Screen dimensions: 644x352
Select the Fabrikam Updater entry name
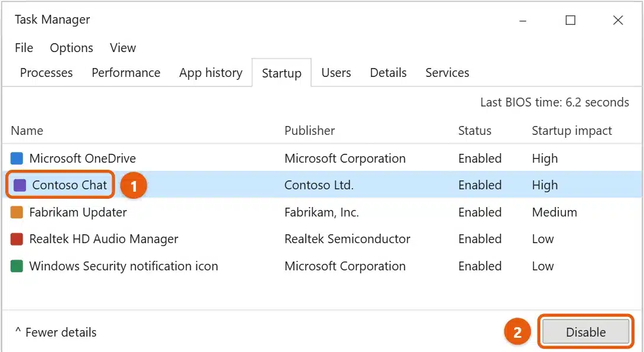tap(78, 212)
